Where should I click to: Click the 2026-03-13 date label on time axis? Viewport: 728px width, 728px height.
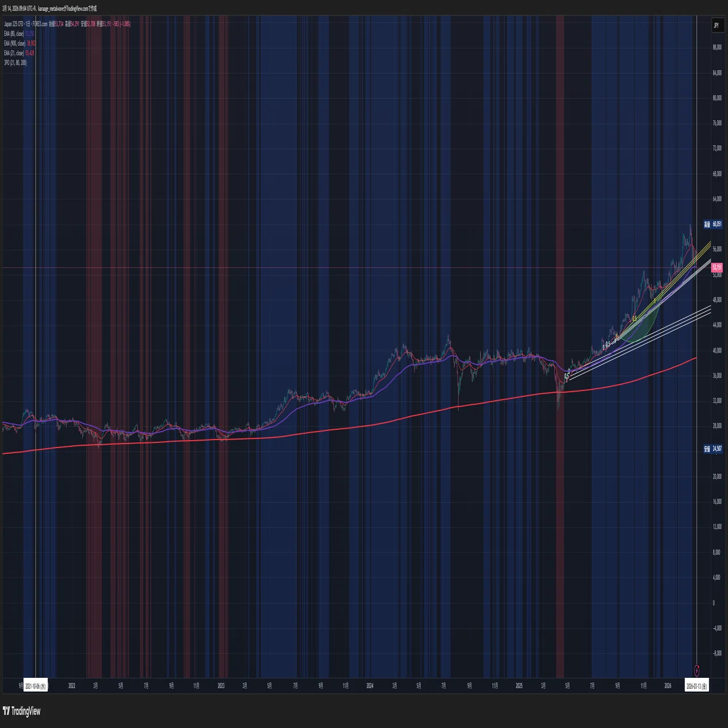(x=697, y=686)
